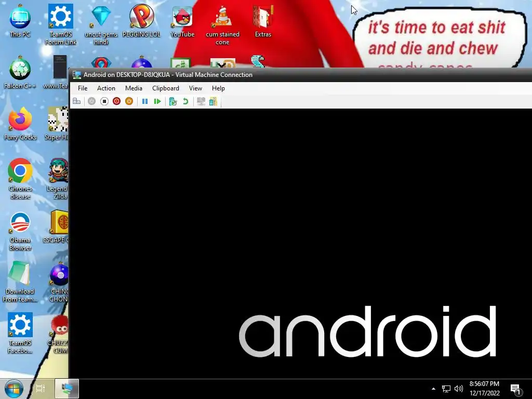
Task: Open the File menu
Action: tap(83, 88)
